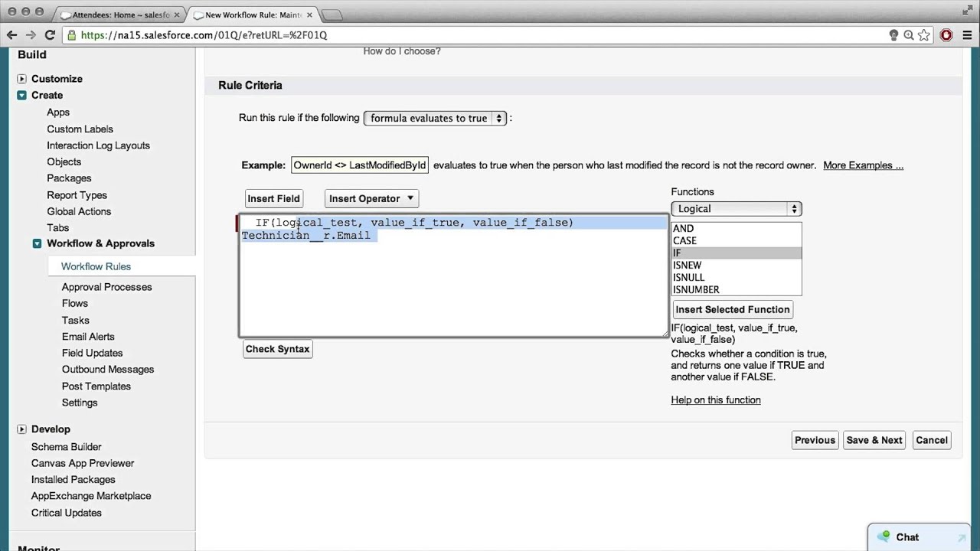
Task: Select the New Workflow Rule browser tab
Action: [x=253, y=15]
